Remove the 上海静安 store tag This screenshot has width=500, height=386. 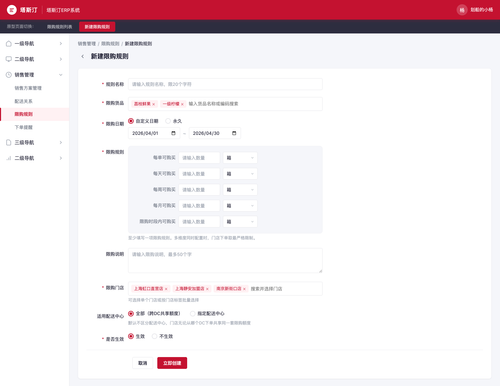[x=207, y=289]
